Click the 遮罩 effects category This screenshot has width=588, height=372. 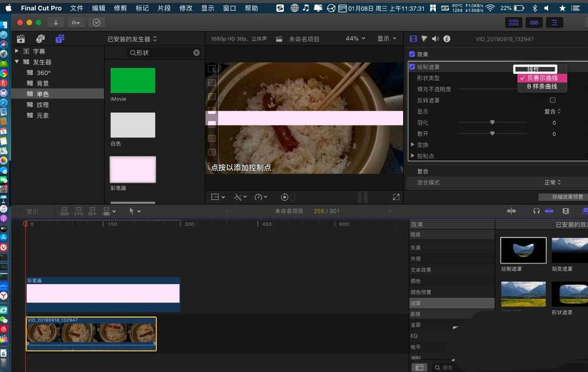(451, 303)
